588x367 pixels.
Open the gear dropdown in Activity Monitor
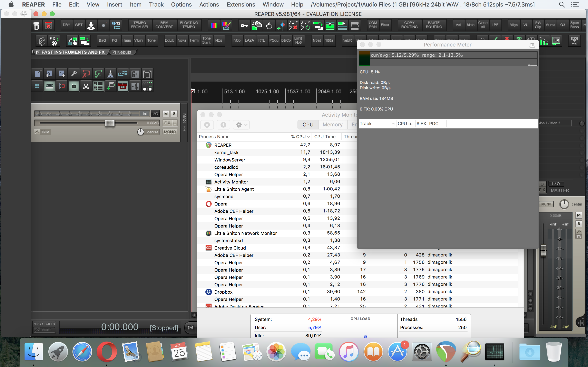pyautogui.click(x=241, y=125)
